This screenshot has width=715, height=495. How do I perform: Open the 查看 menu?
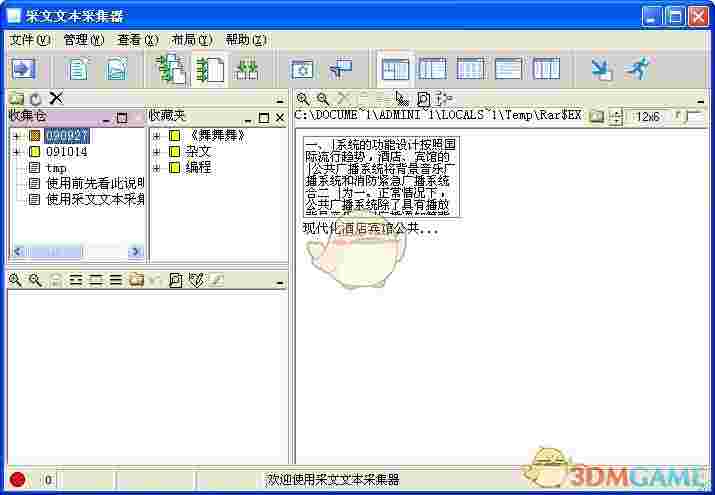pyautogui.click(x=137, y=40)
